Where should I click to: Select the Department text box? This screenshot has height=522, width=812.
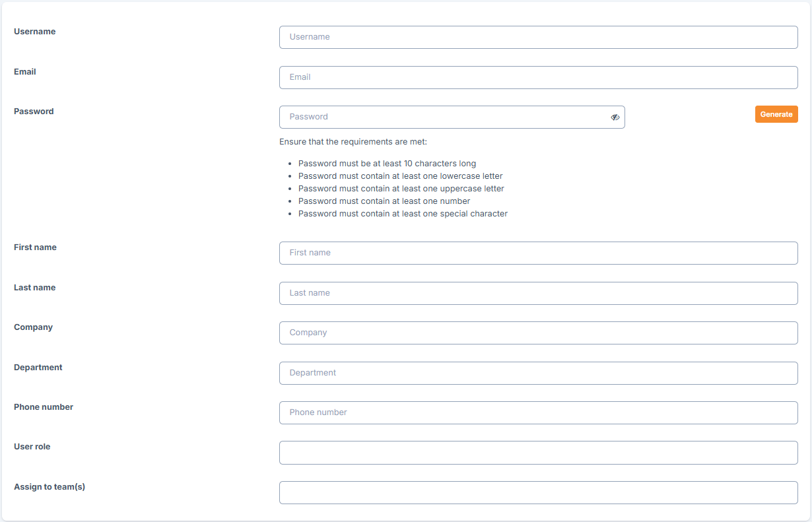click(x=539, y=373)
